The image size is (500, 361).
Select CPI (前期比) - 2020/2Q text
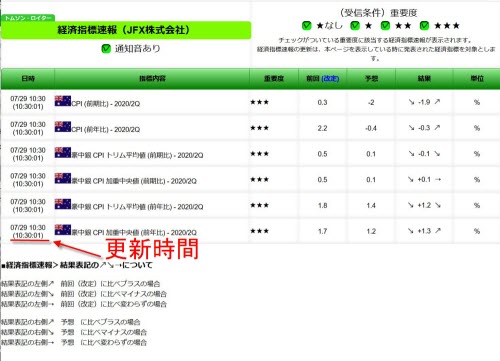point(106,104)
